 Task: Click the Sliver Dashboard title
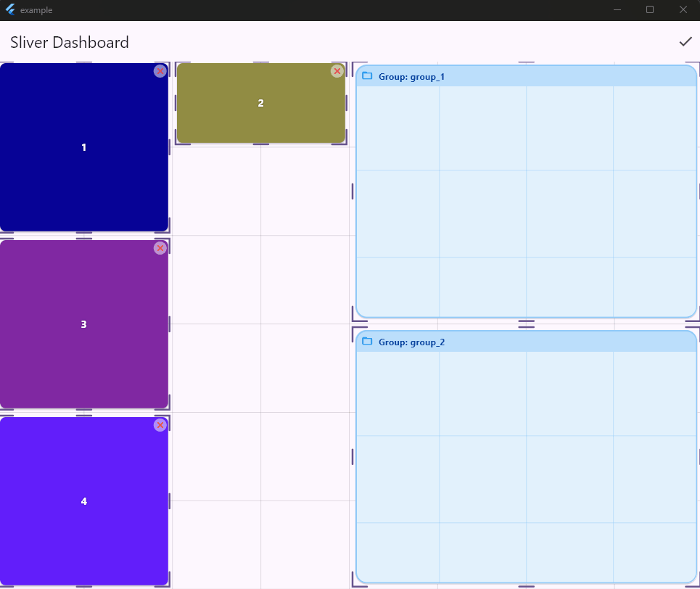[x=70, y=42]
